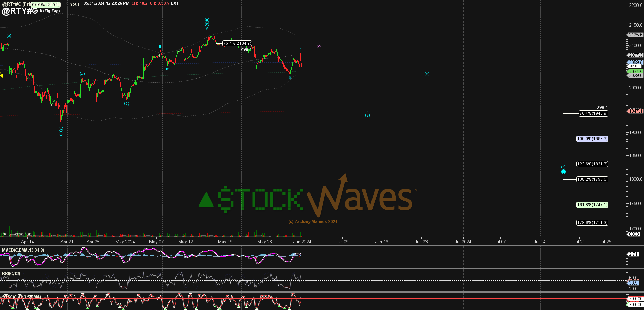Click the 2125.6 price axis tag

[x=635, y=35]
